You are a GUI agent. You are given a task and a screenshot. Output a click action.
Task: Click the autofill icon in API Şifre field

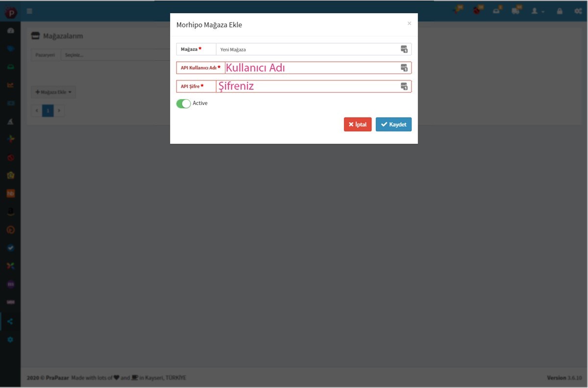(404, 86)
